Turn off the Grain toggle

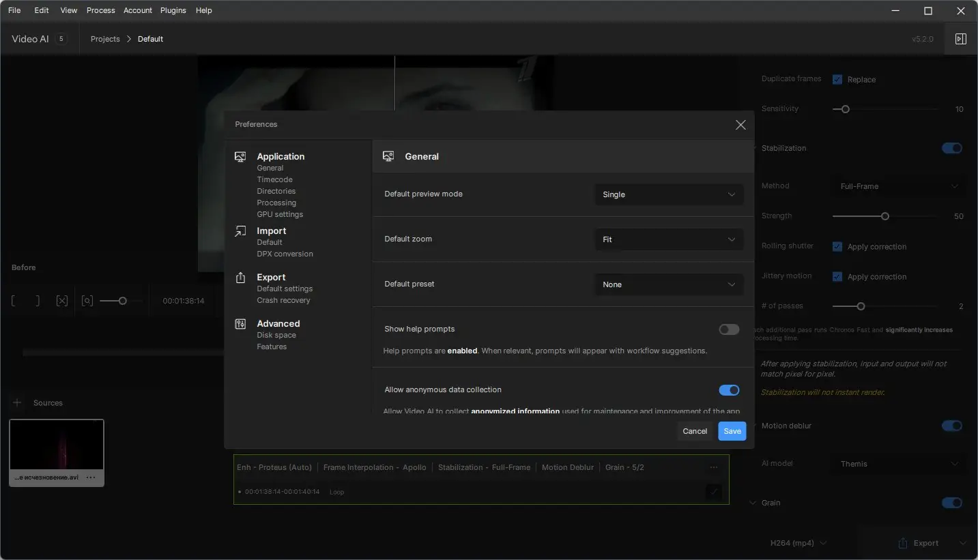tap(952, 503)
